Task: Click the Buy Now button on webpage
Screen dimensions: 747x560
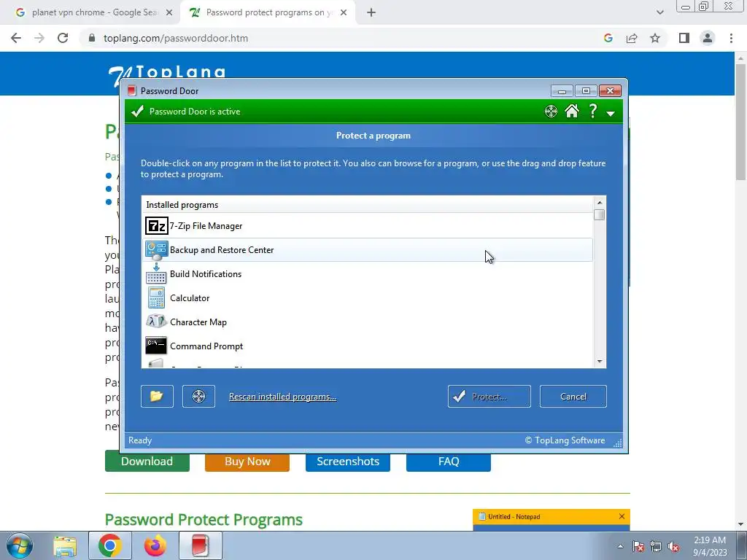Action: [247, 461]
